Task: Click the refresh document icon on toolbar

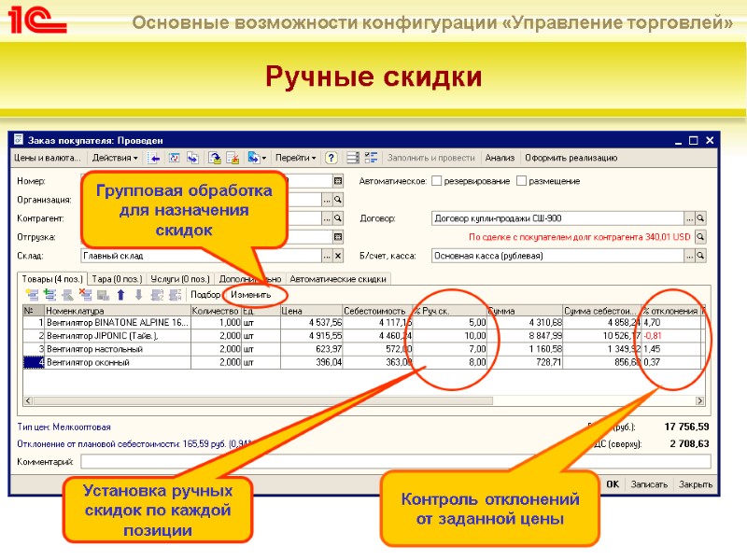Action: 174,159
